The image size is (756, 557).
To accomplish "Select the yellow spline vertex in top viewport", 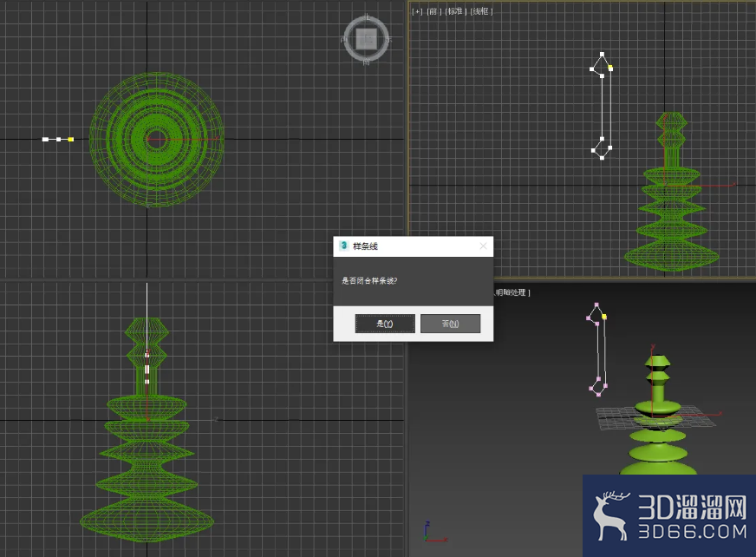I will tap(71, 140).
